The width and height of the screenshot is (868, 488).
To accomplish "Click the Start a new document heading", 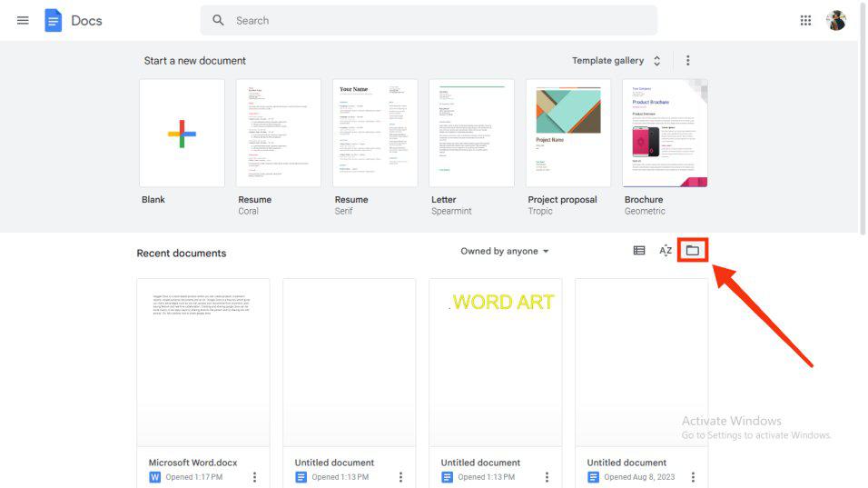I will tap(195, 60).
